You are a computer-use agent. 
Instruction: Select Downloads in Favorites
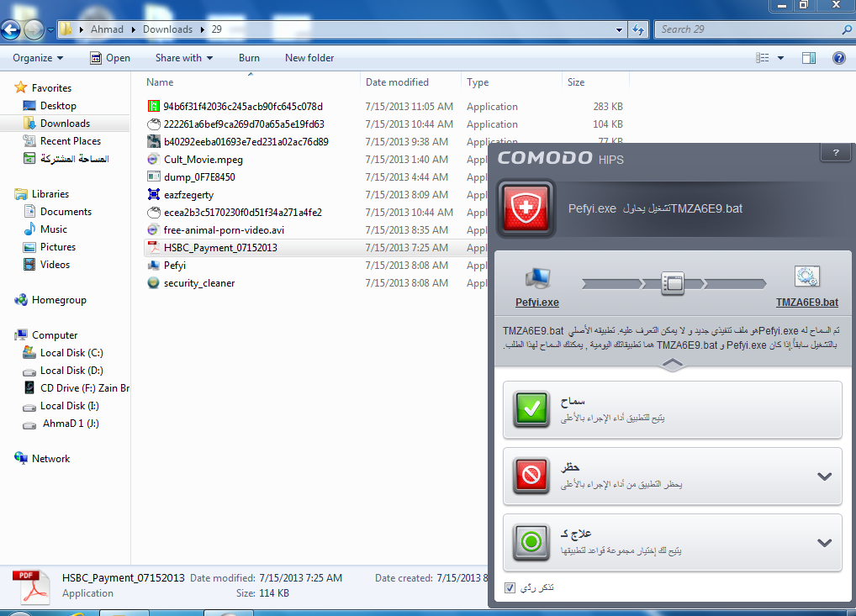[x=65, y=124]
